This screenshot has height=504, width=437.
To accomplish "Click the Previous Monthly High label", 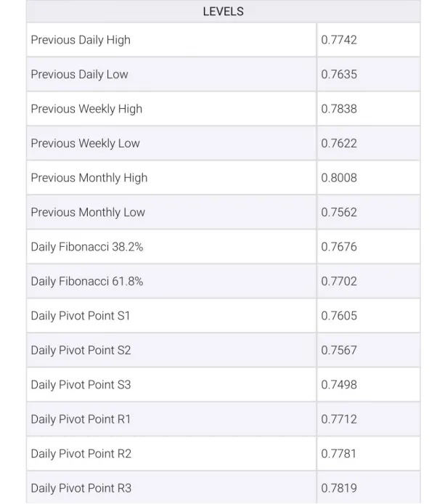I will 89,178.
